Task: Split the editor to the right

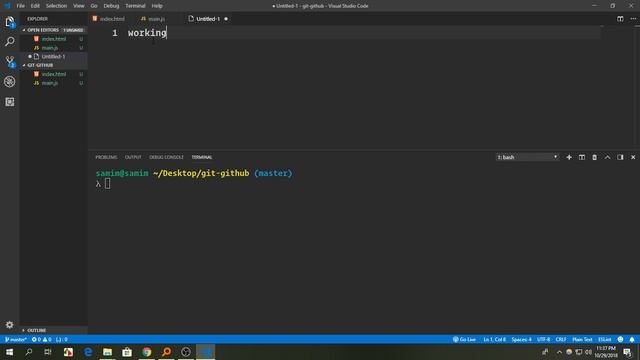Action: coord(620,19)
